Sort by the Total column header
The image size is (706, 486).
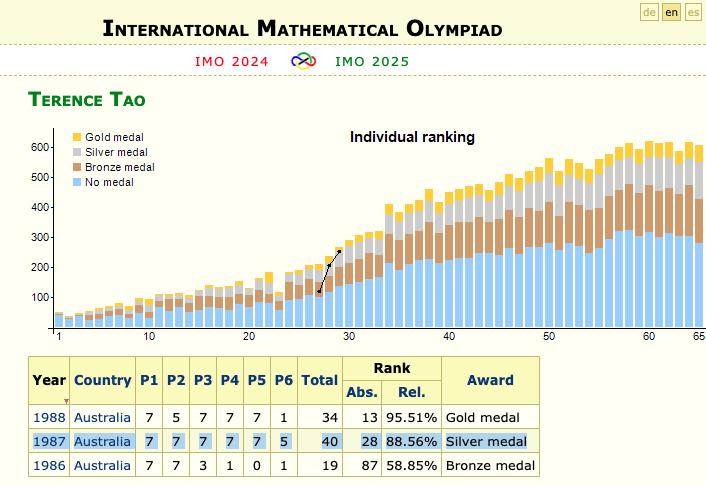[x=320, y=380]
